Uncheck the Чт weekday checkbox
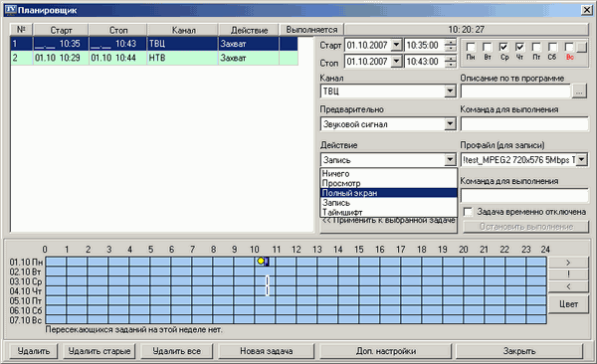Viewport: 597px width, 364px height. [519, 47]
